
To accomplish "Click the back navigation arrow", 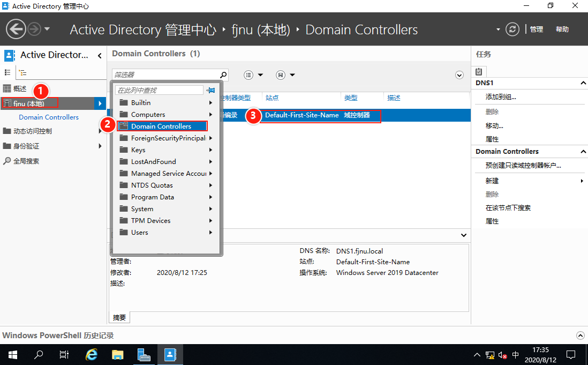I will [16, 29].
